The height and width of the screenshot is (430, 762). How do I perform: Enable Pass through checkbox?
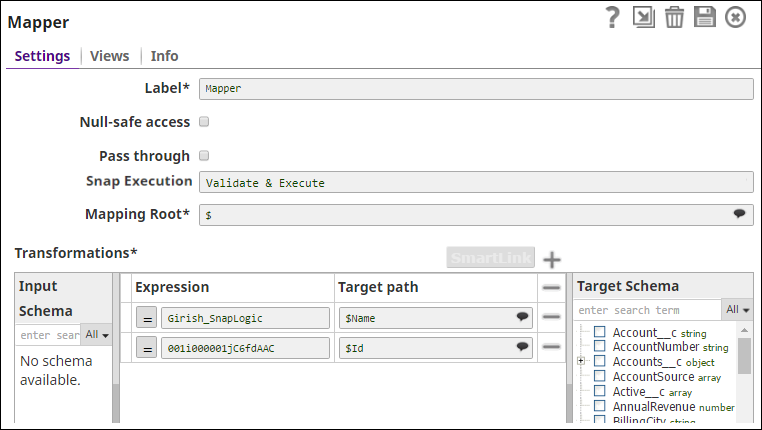(204, 155)
